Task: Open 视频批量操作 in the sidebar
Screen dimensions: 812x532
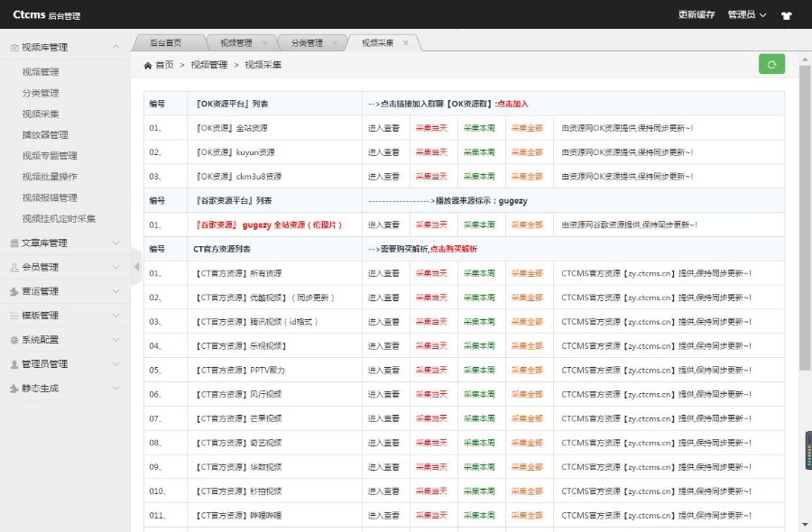Action: [x=50, y=177]
